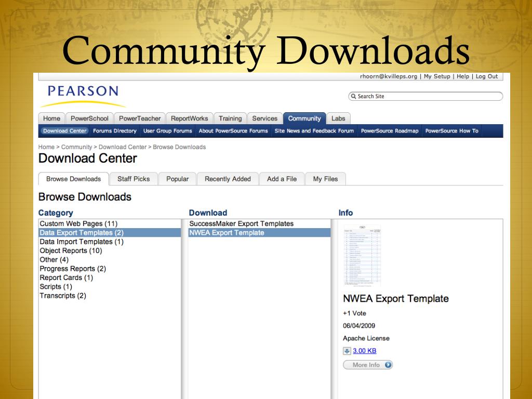Select Report Cards (1) category
The height and width of the screenshot is (399, 532).
110,277
